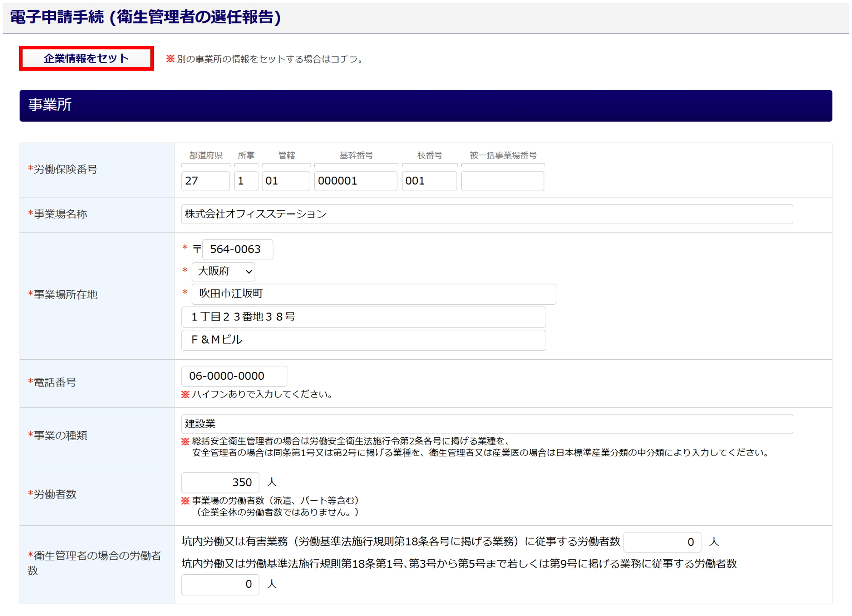Edit the 事業場名称 company name field
The height and width of the screenshot is (616, 852).
[486, 214]
